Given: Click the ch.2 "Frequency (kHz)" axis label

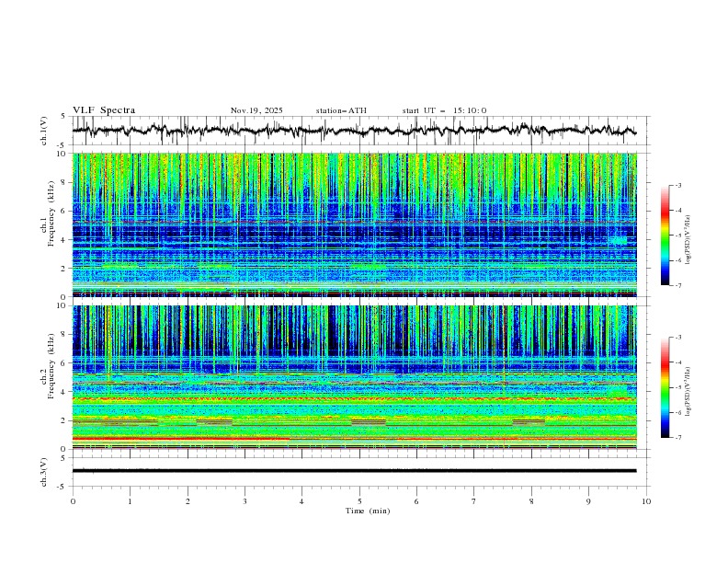Looking at the screenshot, I should coord(51,365).
